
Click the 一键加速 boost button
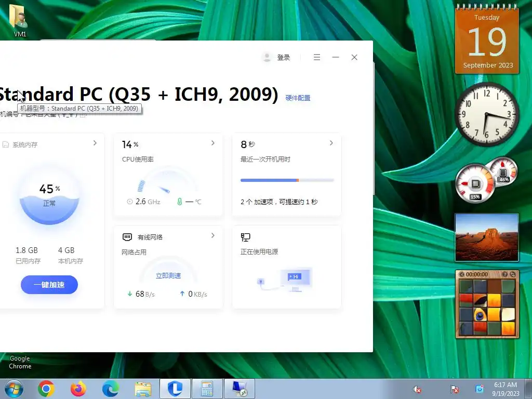(x=49, y=285)
